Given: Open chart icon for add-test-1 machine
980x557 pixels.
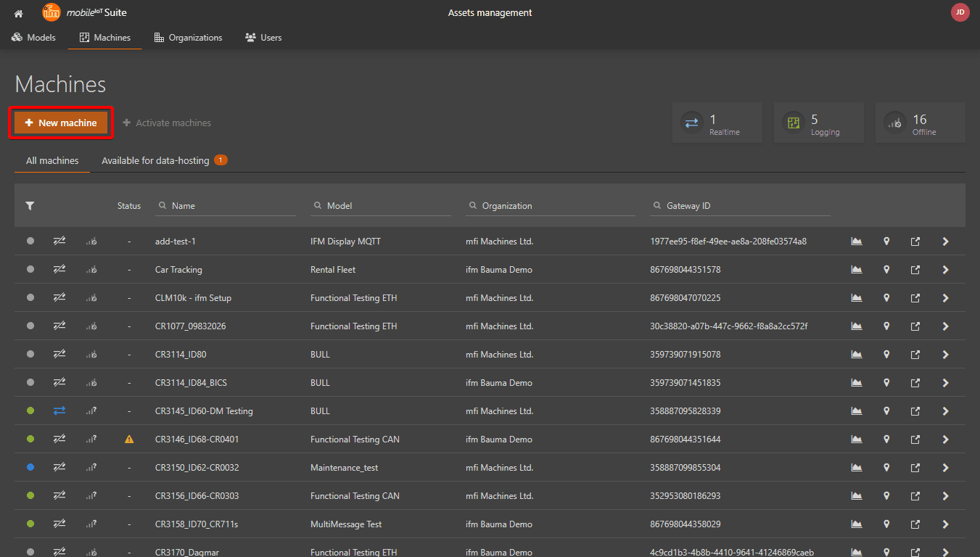Looking at the screenshot, I should (857, 242).
